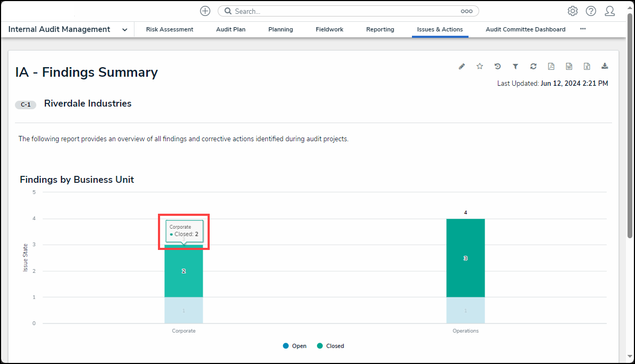The width and height of the screenshot is (635, 364).
Task: Click the filter funnel icon
Action: coord(515,67)
